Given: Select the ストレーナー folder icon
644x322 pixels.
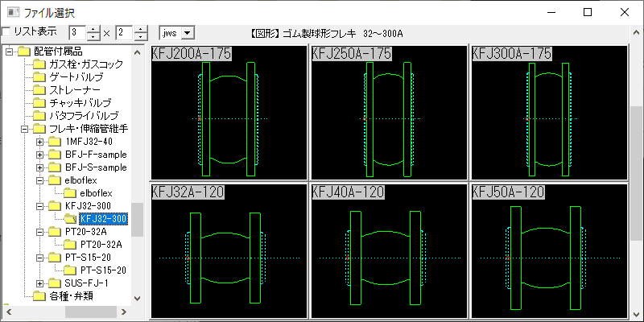Looking at the screenshot, I should [39, 90].
